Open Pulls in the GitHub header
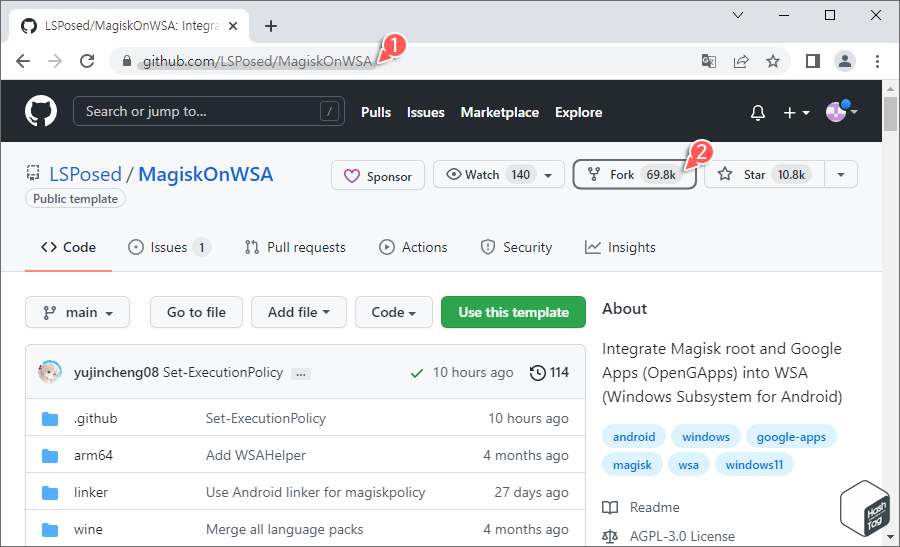This screenshot has width=900, height=547. (x=376, y=112)
